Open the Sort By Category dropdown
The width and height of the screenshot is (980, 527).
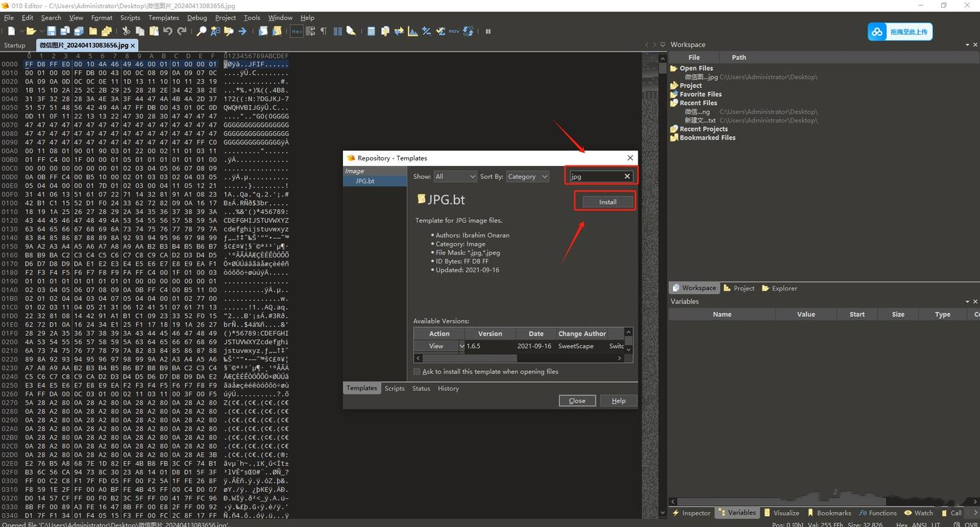(x=527, y=176)
